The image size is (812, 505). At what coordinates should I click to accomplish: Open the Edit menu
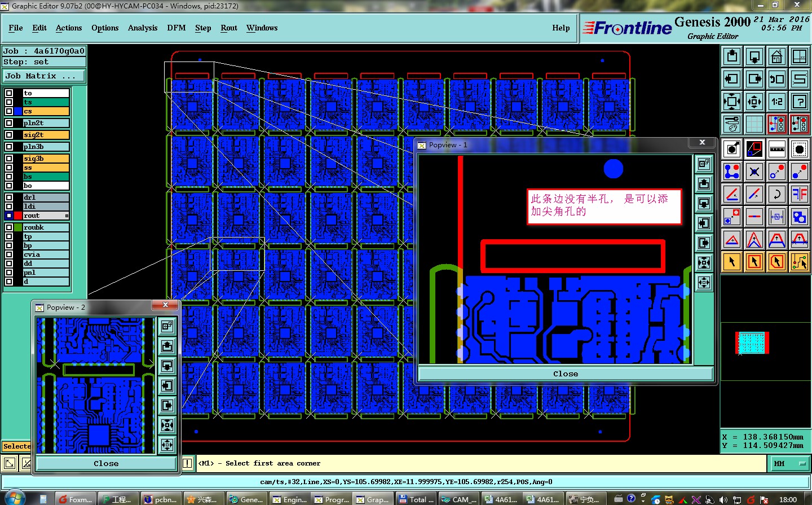39,28
